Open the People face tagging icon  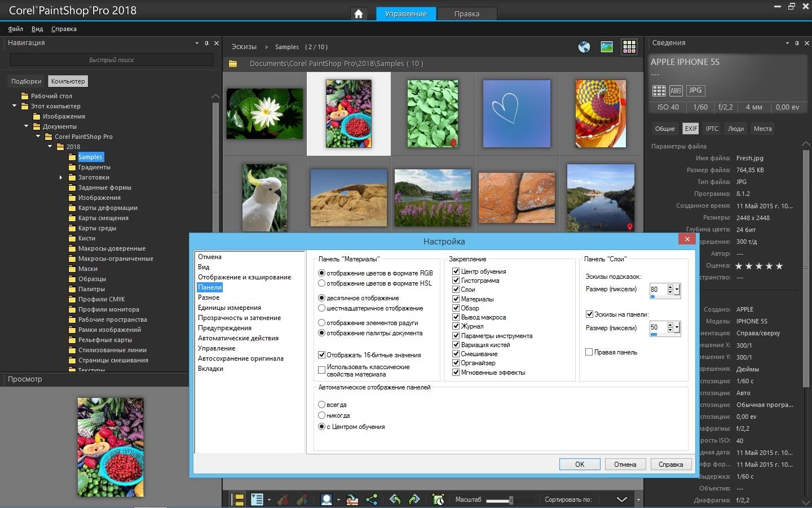(x=326, y=500)
